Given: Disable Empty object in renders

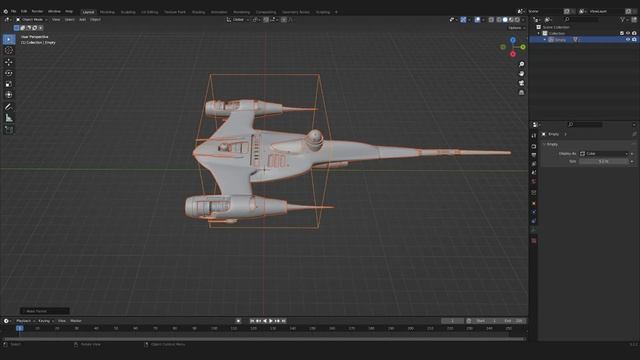Looking at the screenshot, I should (634, 40).
